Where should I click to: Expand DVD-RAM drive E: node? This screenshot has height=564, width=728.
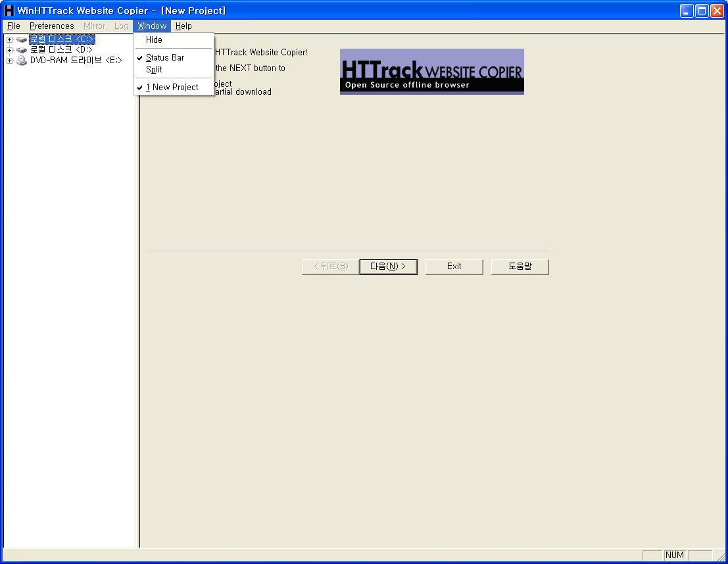[x=9, y=61]
